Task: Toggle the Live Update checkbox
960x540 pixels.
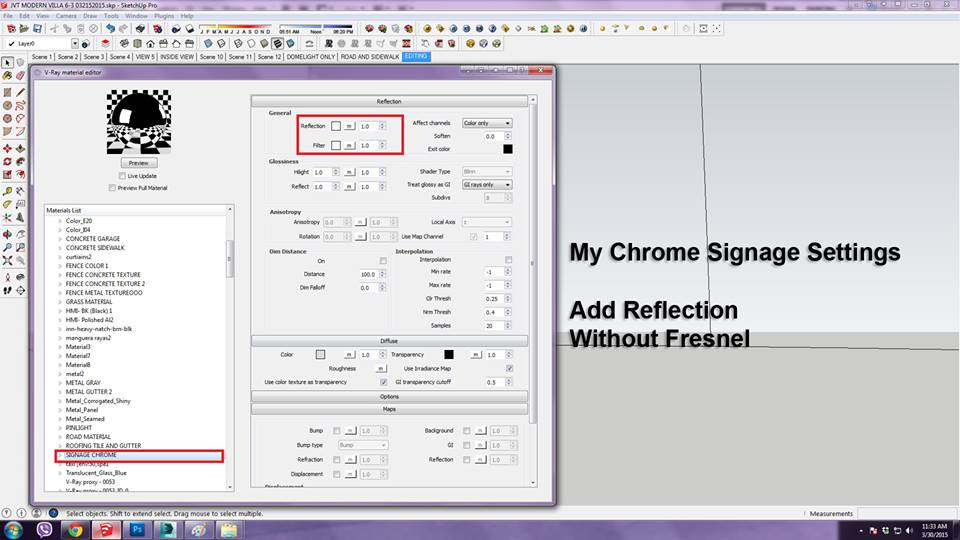Action: click(122, 176)
